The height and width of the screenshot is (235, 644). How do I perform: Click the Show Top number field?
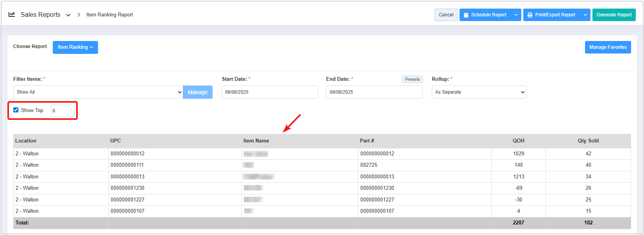click(63, 111)
